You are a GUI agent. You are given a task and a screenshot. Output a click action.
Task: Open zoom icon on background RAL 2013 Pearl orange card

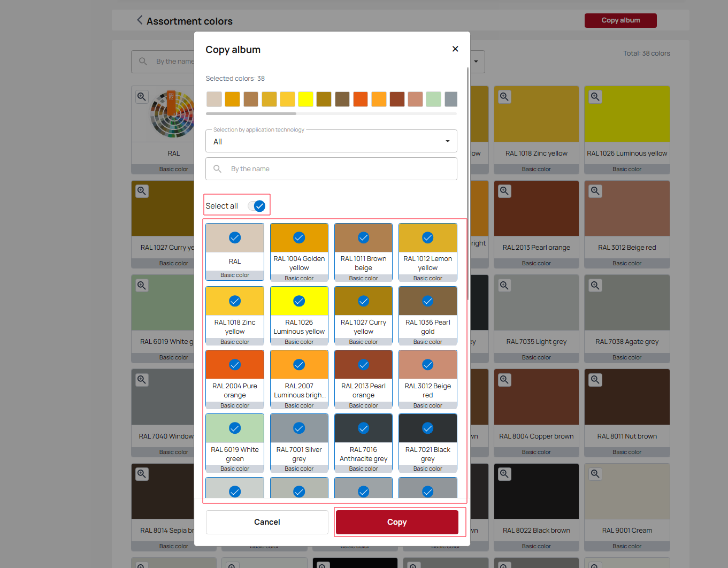(x=504, y=191)
